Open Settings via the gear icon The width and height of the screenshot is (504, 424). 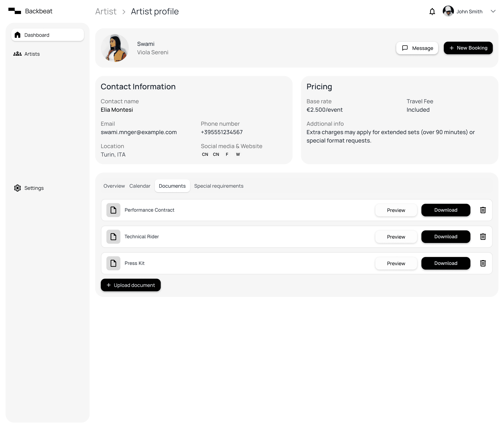17,188
